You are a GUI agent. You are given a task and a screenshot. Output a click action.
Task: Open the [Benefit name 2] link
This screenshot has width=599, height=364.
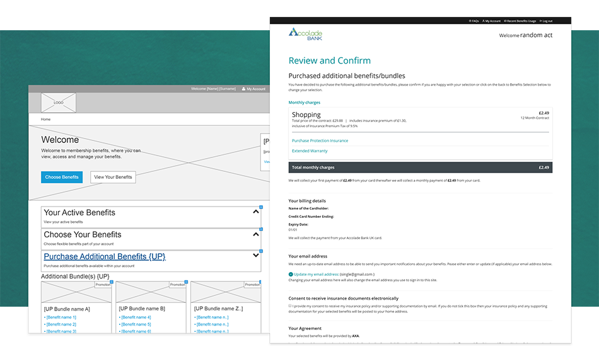click(61, 324)
